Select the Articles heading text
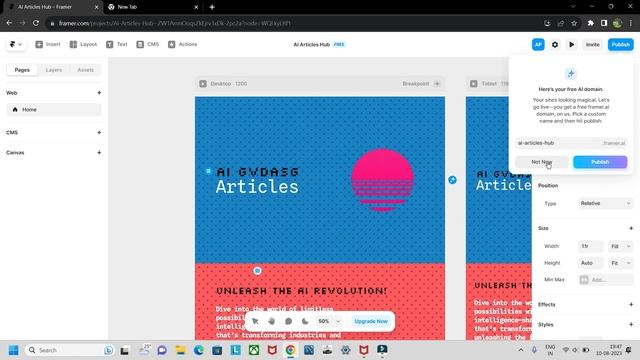 click(x=257, y=187)
